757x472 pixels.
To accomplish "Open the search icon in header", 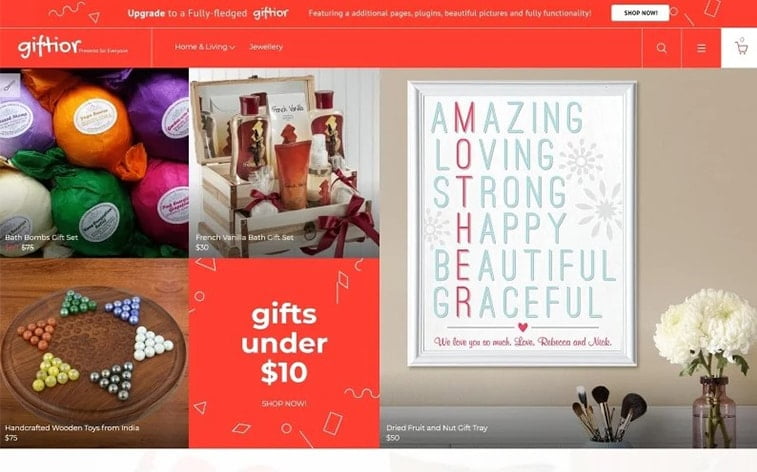I will (661, 48).
